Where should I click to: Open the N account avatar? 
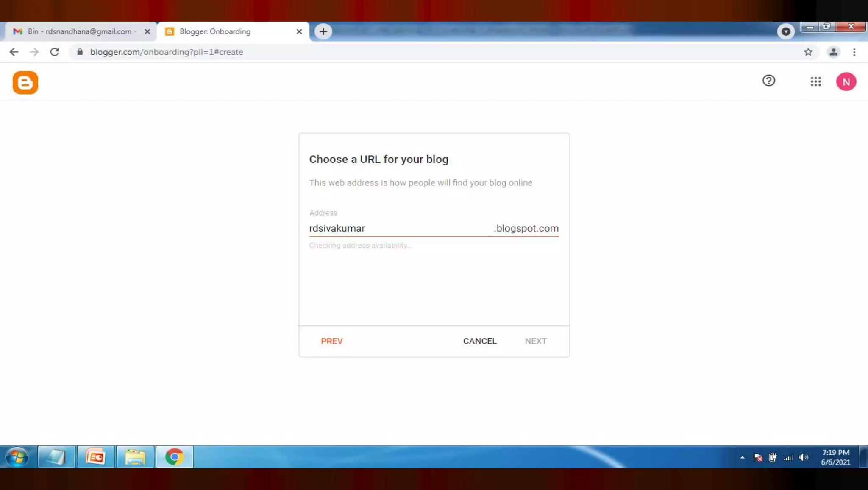(x=846, y=82)
